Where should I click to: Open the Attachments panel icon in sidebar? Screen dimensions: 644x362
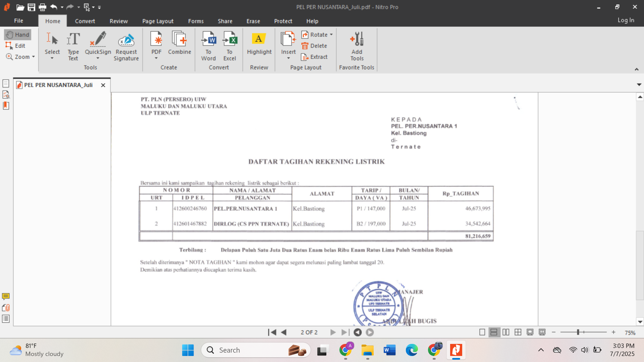6,308
